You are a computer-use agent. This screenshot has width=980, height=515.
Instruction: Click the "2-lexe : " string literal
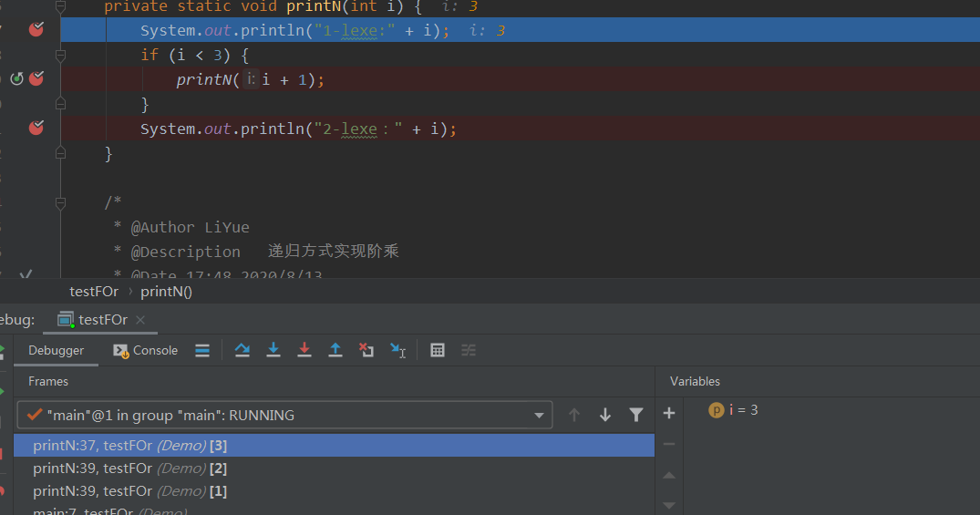click(x=358, y=129)
